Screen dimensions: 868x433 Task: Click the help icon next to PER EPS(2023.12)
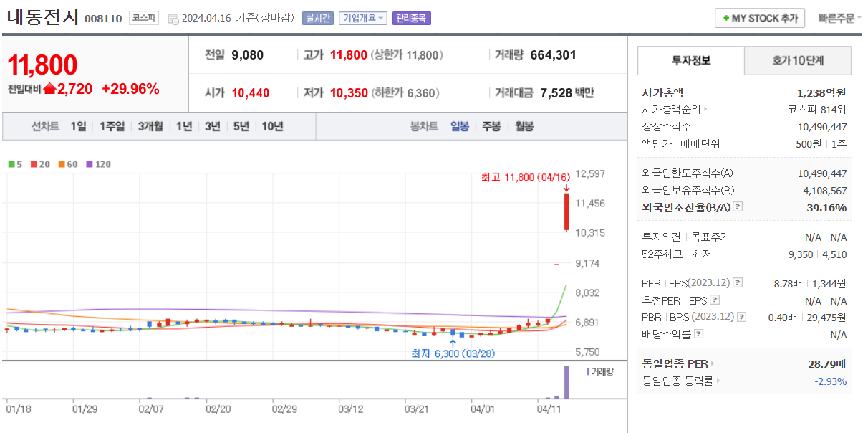pyautogui.click(x=738, y=283)
